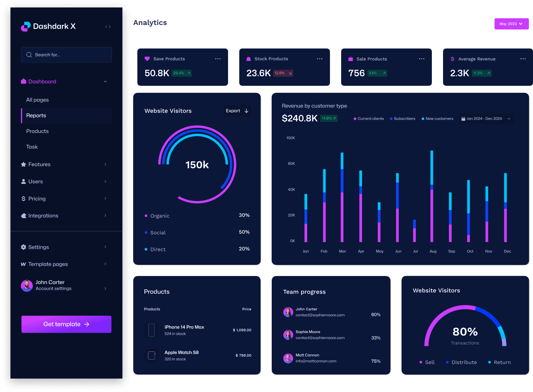The width and height of the screenshot is (533, 392).
Task: Click the search magnifier icon in the sidebar
Action: (x=29, y=54)
